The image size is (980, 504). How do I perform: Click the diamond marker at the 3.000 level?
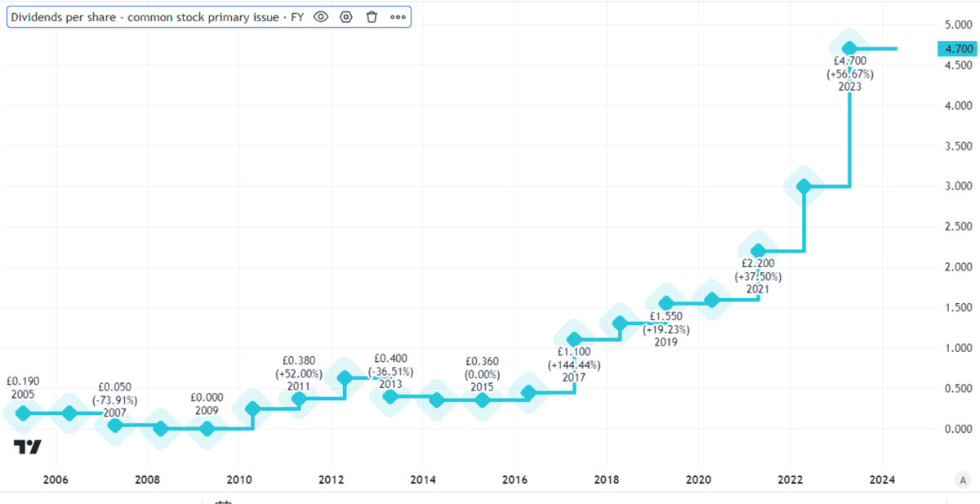pos(804,187)
